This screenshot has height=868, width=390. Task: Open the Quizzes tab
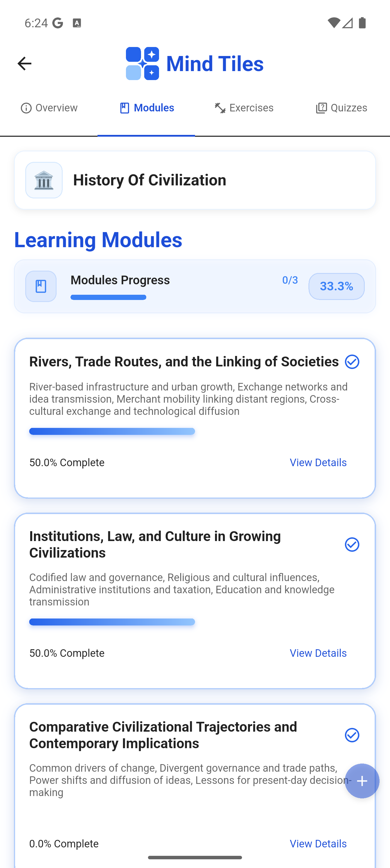coord(341,108)
